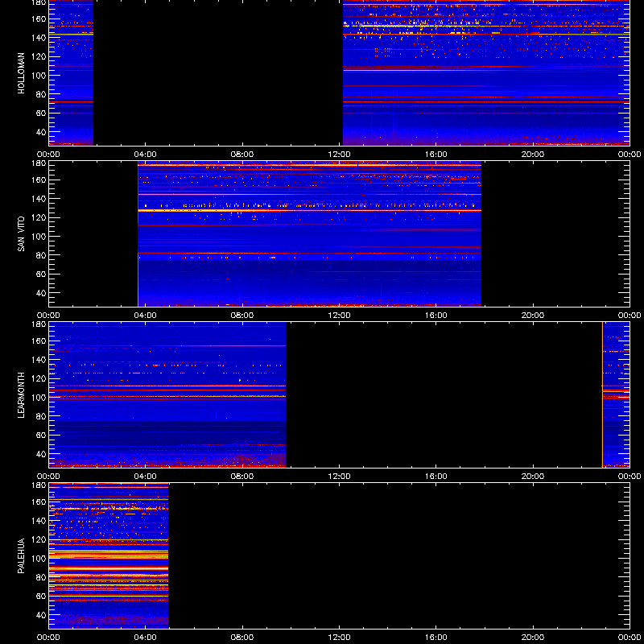Image resolution: width=644 pixels, height=644 pixels.
Task: Click 16:00 time label under Palehua panel
Action: click(x=436, y=638)
